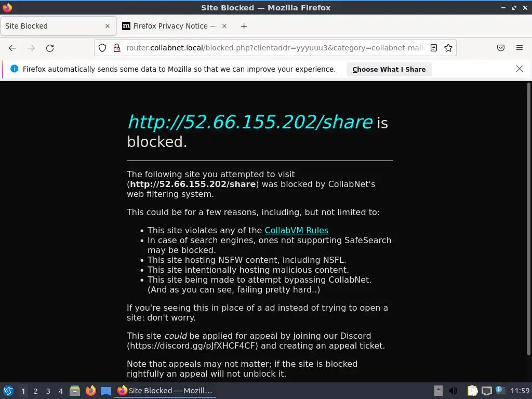Open the file manager from taskbar

click(x=75, y=391)
